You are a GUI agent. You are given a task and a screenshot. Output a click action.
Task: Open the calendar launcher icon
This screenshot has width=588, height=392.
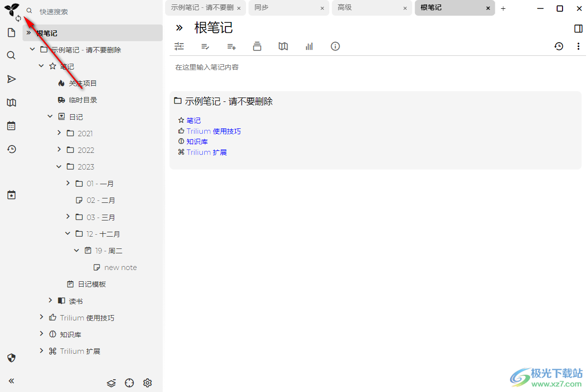coord(11,126)
